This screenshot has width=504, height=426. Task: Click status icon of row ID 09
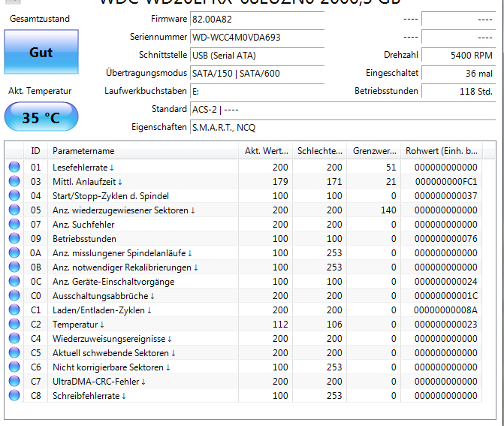(x=14, y=238)
